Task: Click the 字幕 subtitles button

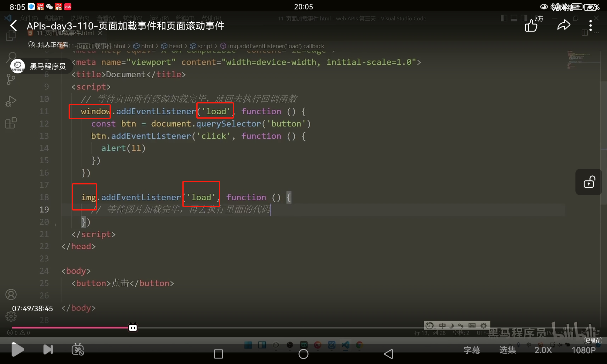Action: 472,350
